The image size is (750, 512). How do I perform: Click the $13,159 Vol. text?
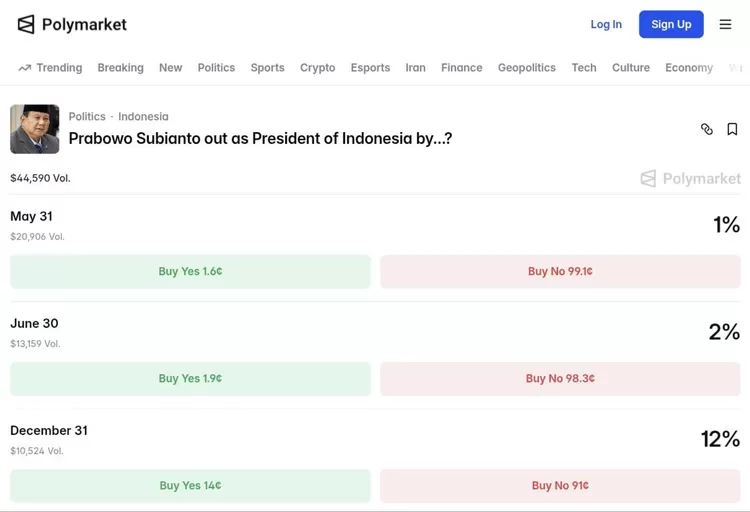(35, 344)
